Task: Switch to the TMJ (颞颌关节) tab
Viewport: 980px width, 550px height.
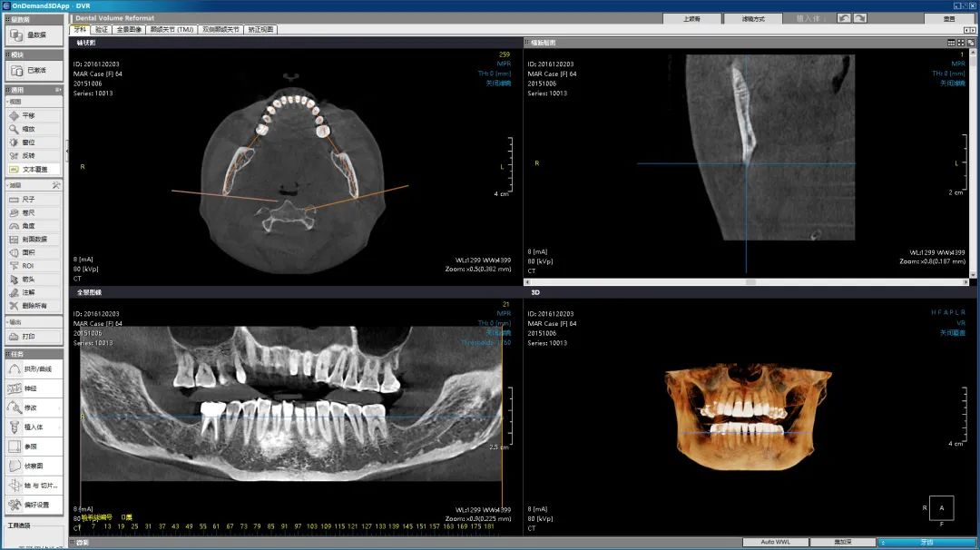Action: pos(171,29)
